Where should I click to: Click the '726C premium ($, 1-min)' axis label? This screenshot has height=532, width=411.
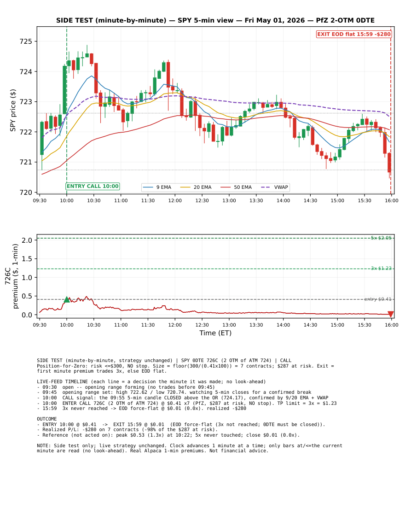pos(12,276)
